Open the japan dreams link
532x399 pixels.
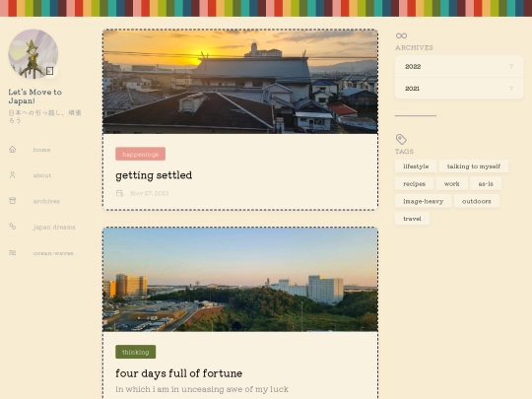click(x=54, y=227)
